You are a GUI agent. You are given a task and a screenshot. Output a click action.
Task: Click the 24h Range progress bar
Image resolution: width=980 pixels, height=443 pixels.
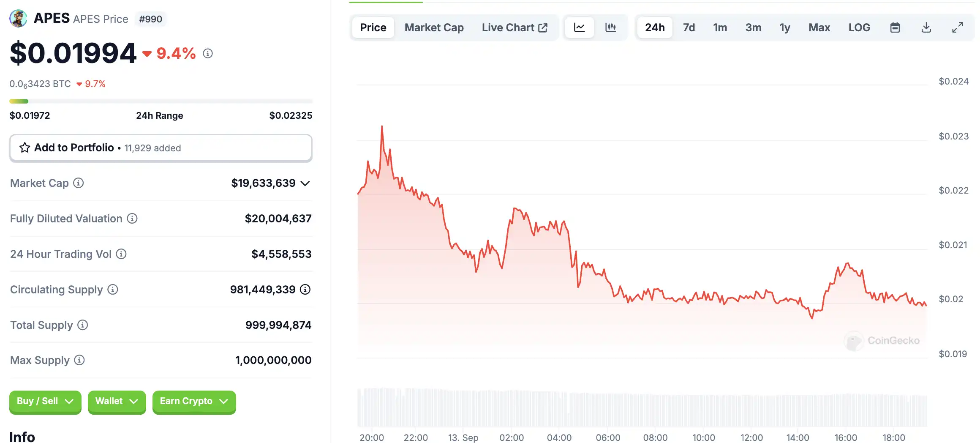point(161,101)
